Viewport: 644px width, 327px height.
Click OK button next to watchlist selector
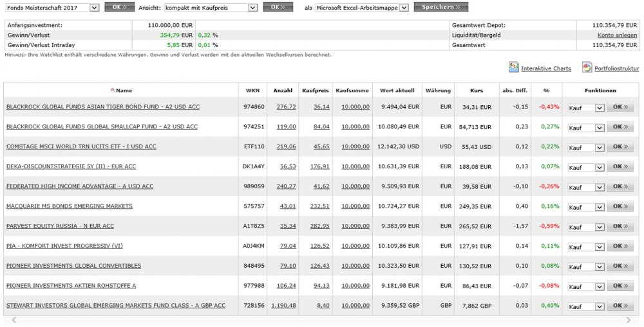[x=120, y=7]
